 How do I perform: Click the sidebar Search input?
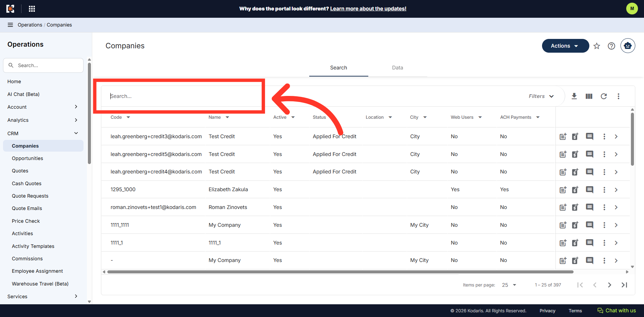43,65
